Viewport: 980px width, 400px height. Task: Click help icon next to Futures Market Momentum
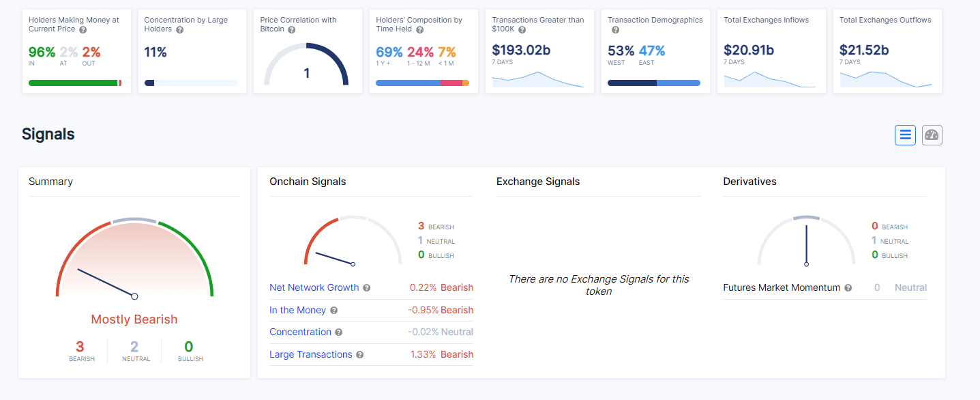click(848, 288)
